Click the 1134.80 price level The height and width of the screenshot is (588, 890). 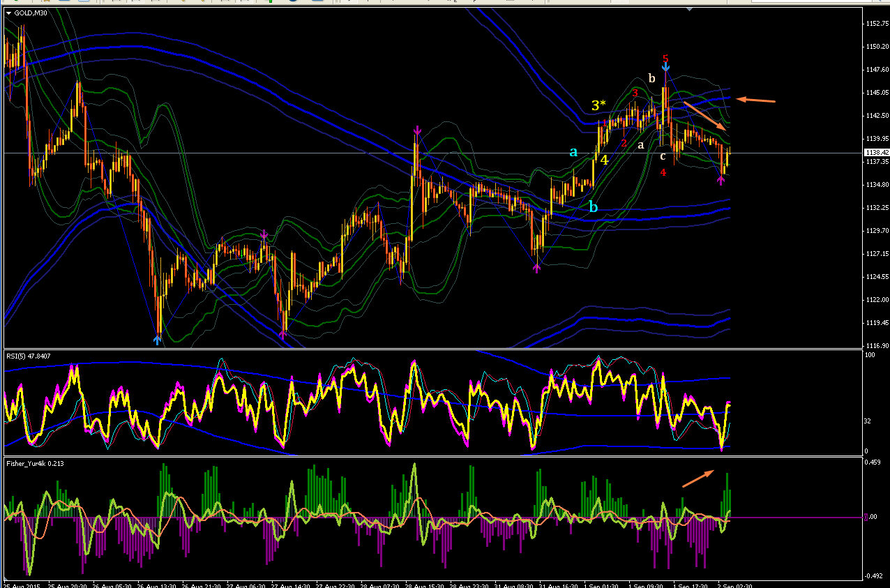click(x=876, y=185)
